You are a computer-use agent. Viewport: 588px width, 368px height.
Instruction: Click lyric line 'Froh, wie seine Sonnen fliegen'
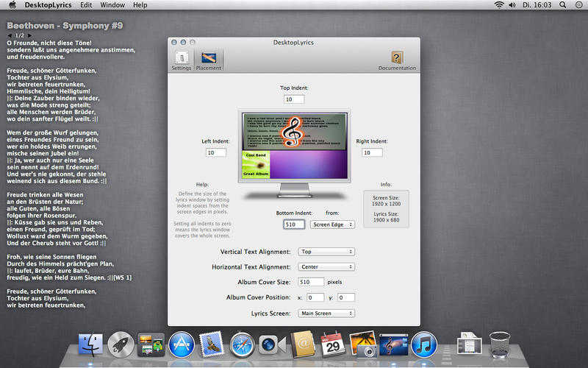51,257
